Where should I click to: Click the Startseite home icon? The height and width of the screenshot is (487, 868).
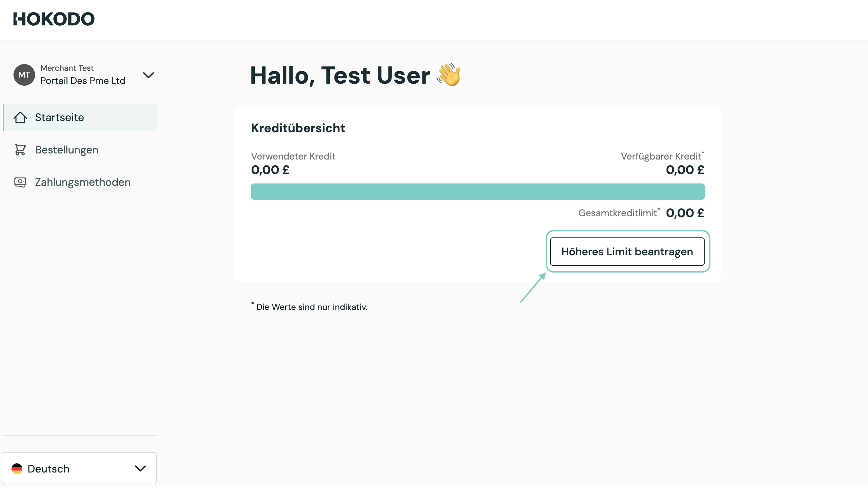pyautogui.click(x=20, y=117)
